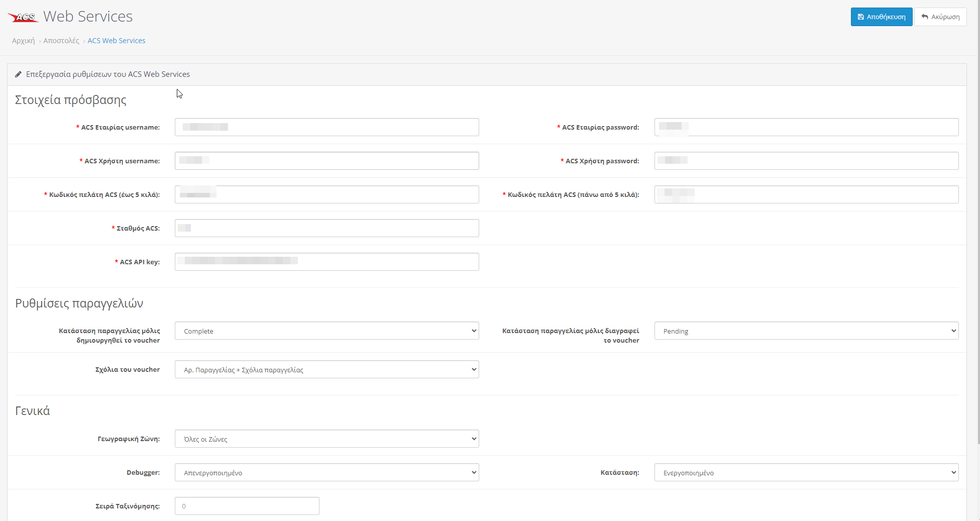
Task: Open the Debugger dropdown
Action: pos(327,472)
